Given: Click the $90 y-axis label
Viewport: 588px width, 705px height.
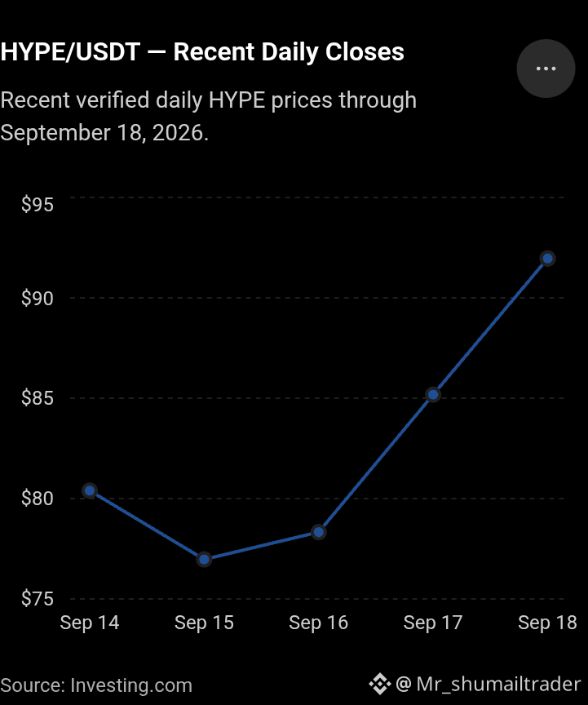Looking at the screenshot, I should [x=38, y=298].
